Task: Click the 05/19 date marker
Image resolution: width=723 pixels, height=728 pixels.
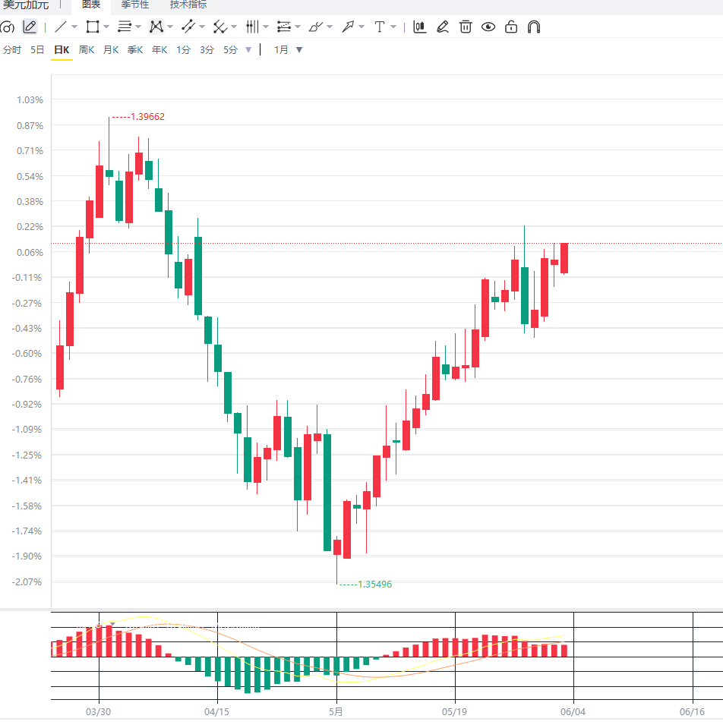Action: (x=455, y=711)
